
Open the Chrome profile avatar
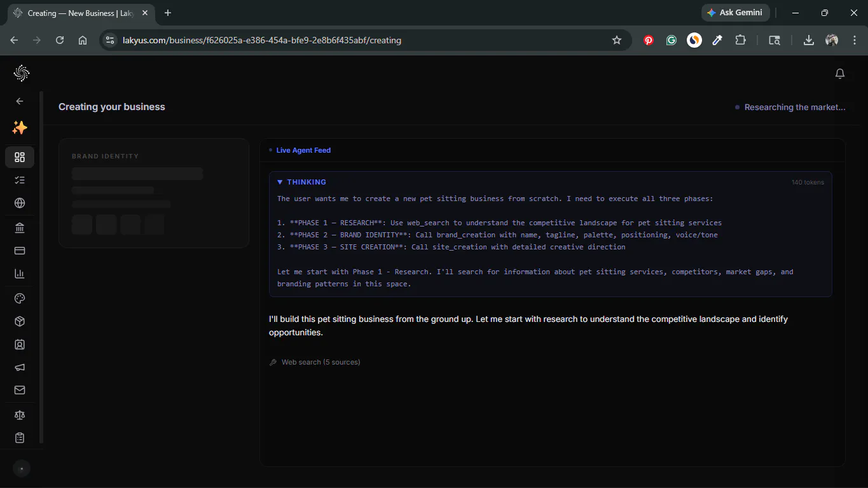(x=832, y=40)
